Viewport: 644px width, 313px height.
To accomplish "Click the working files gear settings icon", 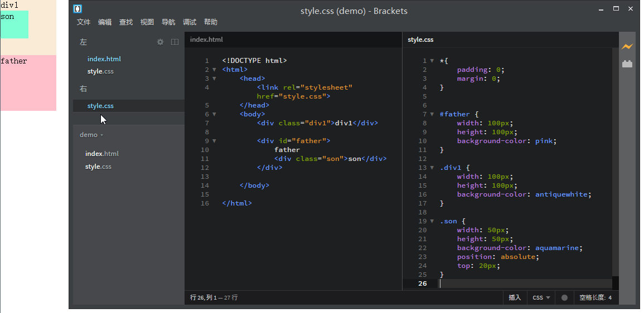I will tap(161, 42).
